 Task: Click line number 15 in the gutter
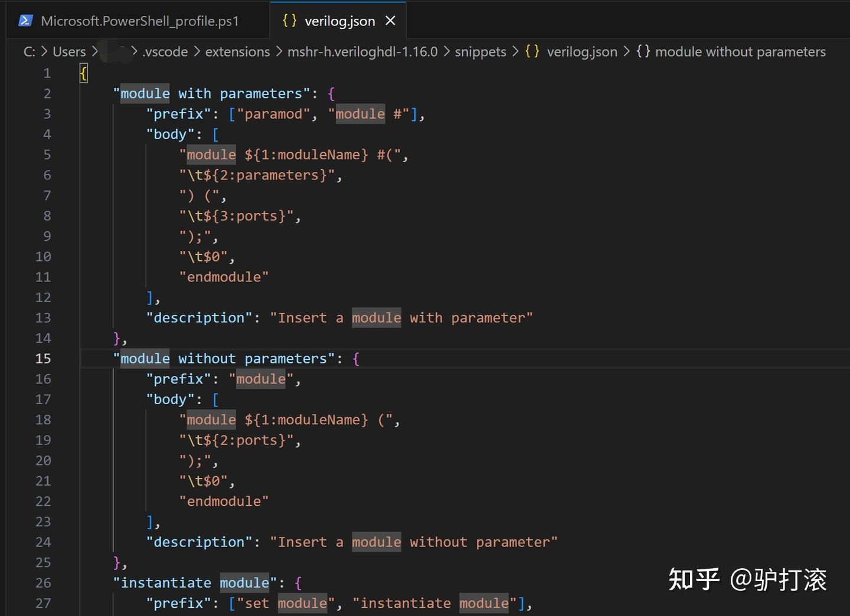(42, 358)
